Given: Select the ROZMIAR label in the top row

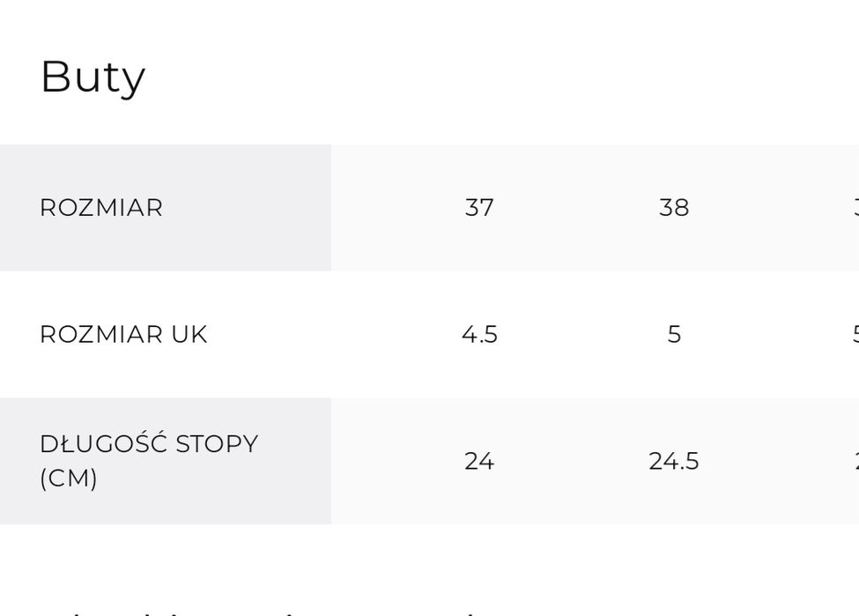Looking at the screenshot, I should click(101, 208).
